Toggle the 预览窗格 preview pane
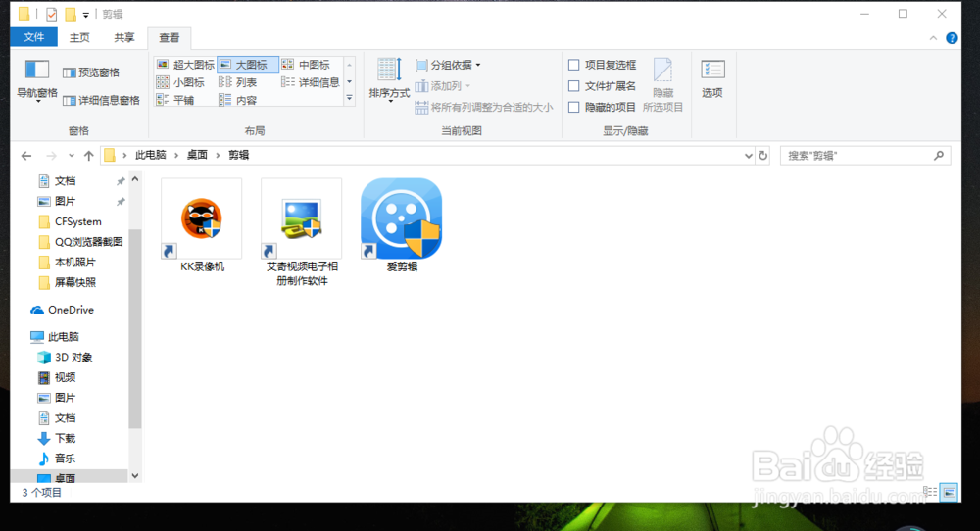980x531 pixels. tap(91, 72)
